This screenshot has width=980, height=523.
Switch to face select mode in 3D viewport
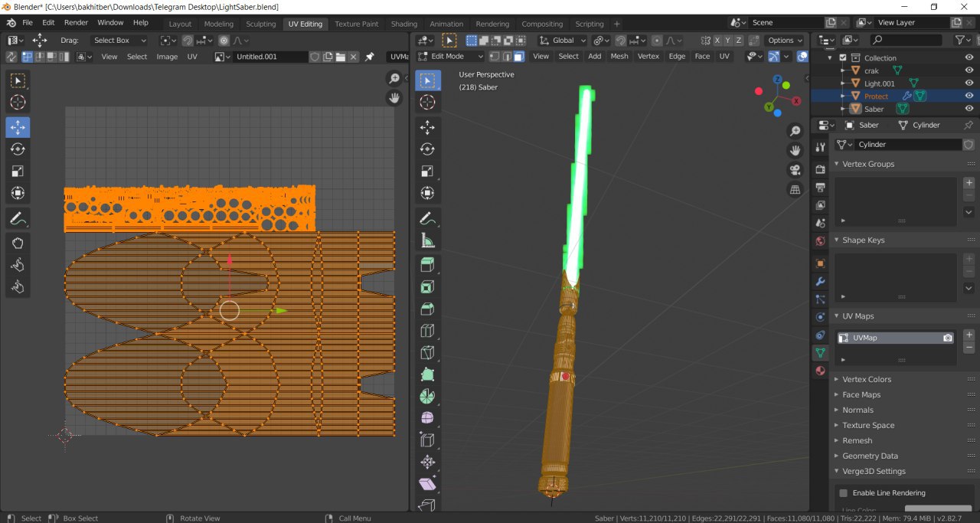[x=518, y=56]
